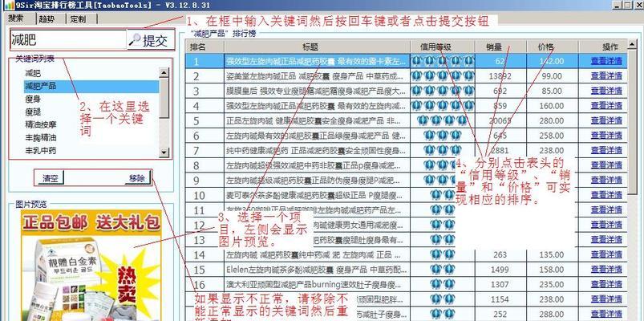The height and width of the screenshot is (321, 644).
Task: Click the 提交 submit button
Action: coord(151,39)
